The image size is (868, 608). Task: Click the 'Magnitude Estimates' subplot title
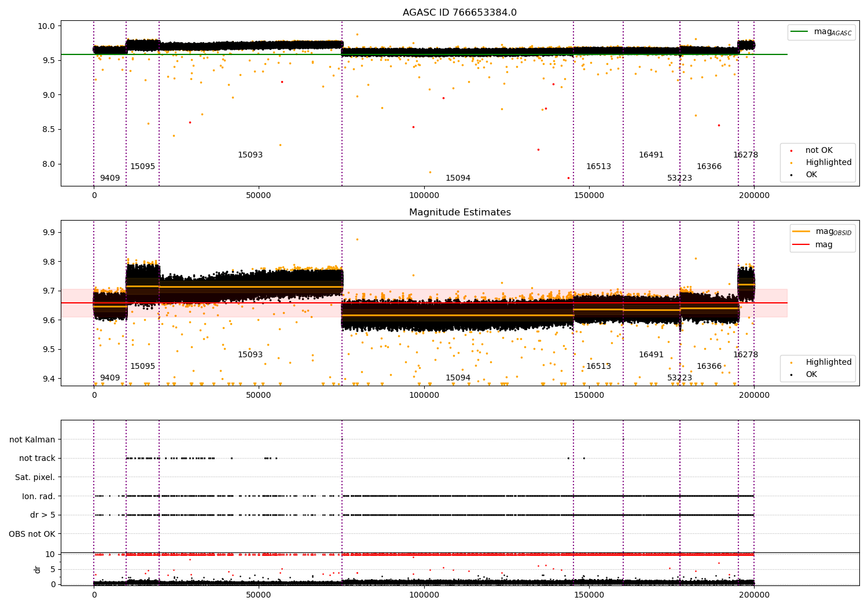[x=459, y=213]
